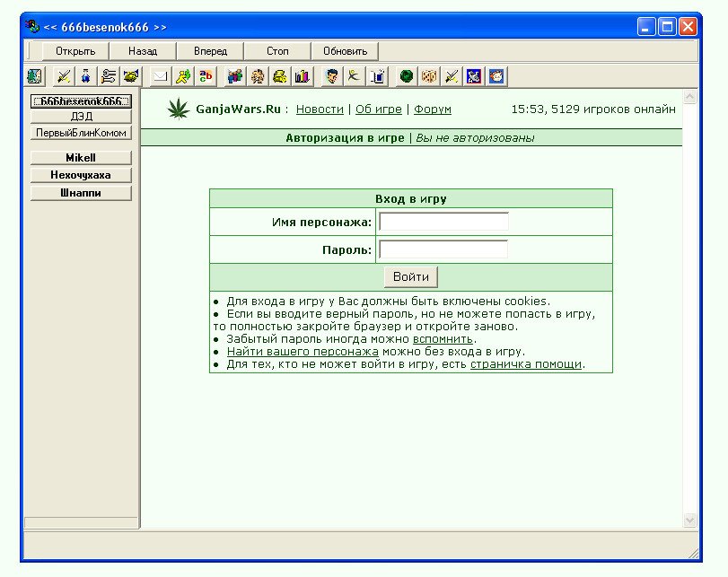Click the Назад navigation button
Image resolution: width=728 pixels, height=577 pixels.
point(143,51)
